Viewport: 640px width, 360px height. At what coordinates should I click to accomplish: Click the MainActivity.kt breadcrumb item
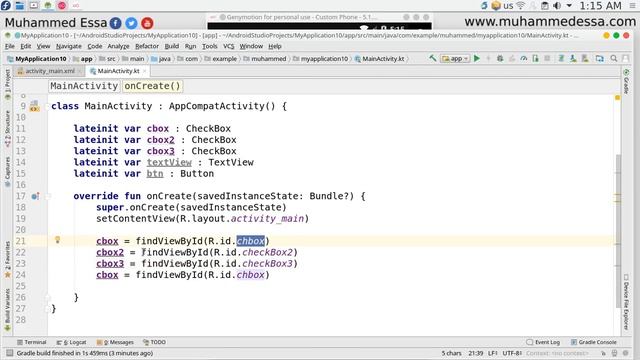click(x=380, y=59)
